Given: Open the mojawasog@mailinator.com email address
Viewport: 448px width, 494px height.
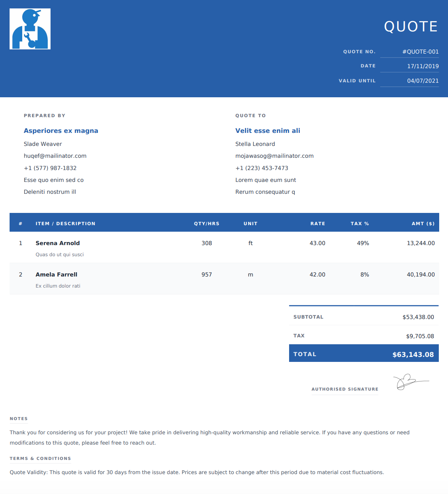Looking at the screenshot, I should pyautogui.click(x=275, y=156).
